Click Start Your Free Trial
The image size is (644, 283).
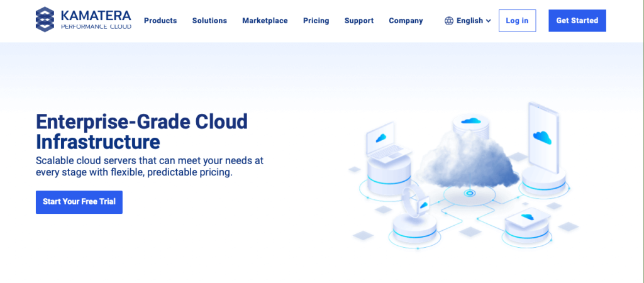pyautogui.click(x=79, y=202)
